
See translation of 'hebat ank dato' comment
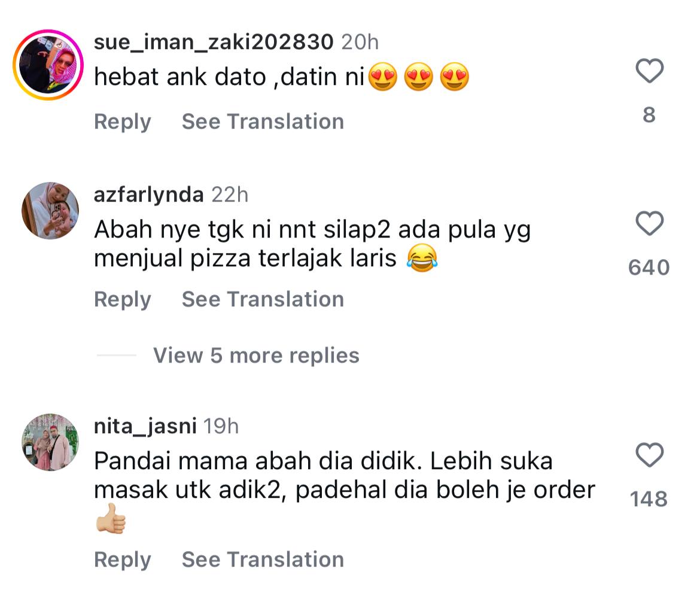coord(263,121)
